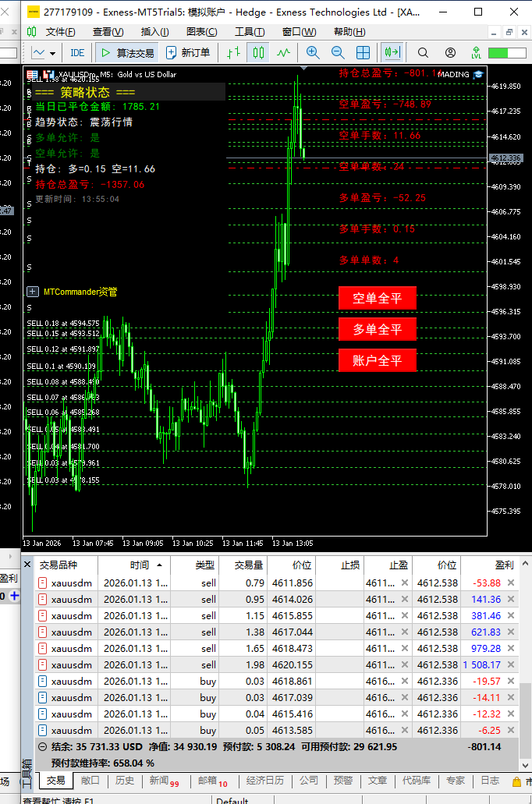Click the 空单全平 red button
Screen dimensions: 532x804
(377, 299)
